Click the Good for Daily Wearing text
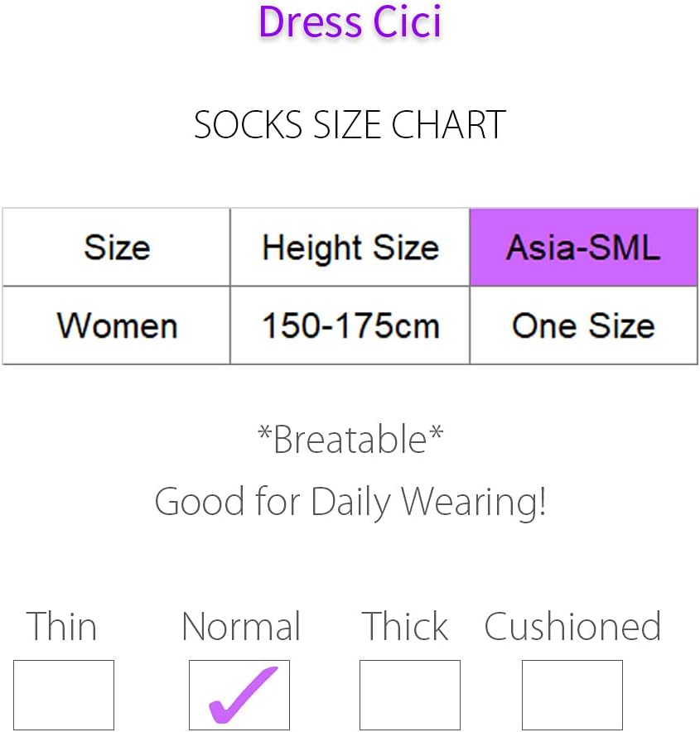Screen dimensions: 700x732 click(x=350, y=502)
